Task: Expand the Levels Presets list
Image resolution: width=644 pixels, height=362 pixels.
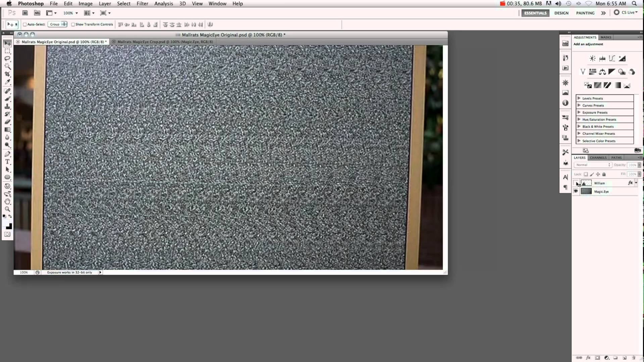Action: click(579, 98)
